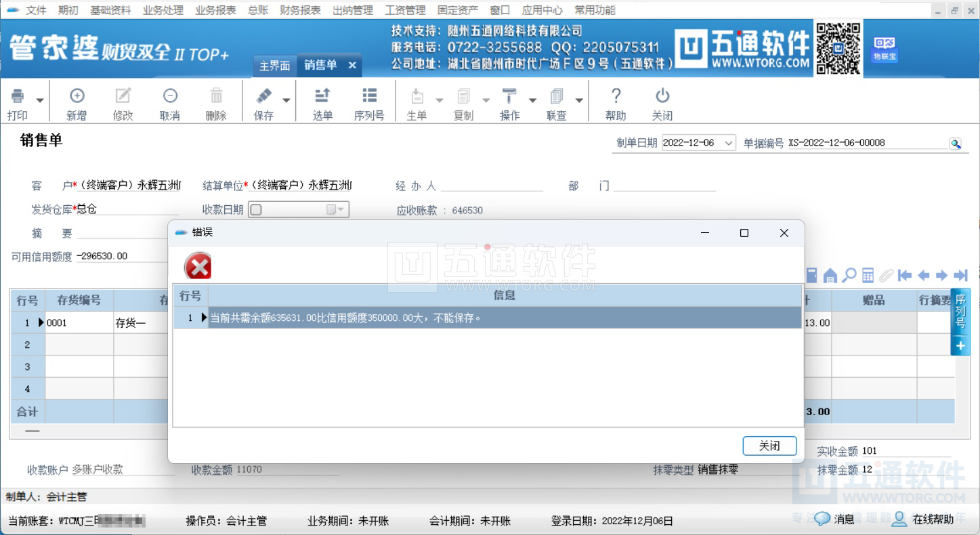Tick the 收款日期 checkbox
Screen dimensions: 980x535
coord(256,210)
